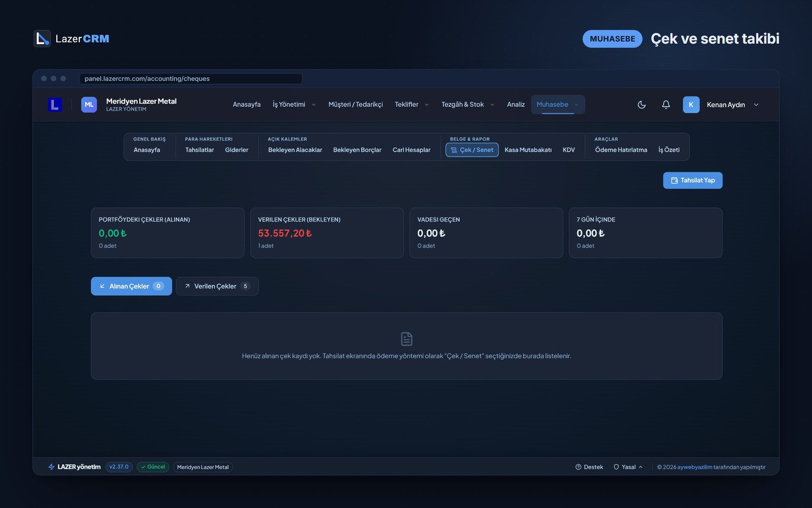Open the Müşteri / Tedarikçi menu item
The image size is (812, 508).
pos(355,105)
